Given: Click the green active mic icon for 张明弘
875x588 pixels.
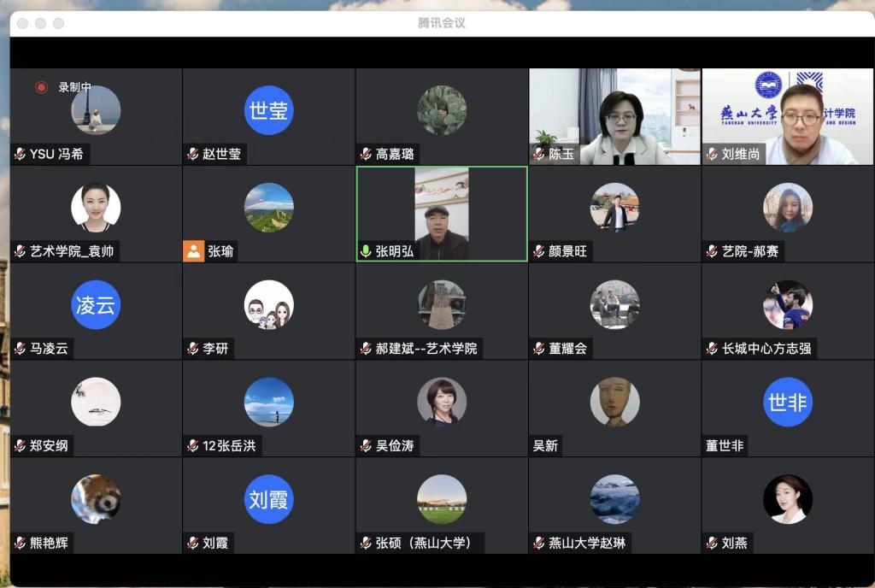Looking at the screenshot, I should (366, 251).
